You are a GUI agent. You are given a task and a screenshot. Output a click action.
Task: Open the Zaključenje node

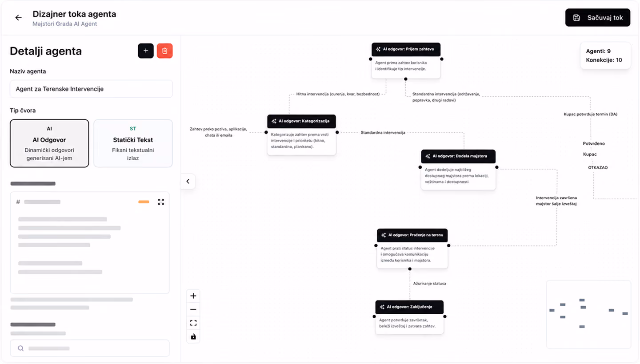pos(409,317)
